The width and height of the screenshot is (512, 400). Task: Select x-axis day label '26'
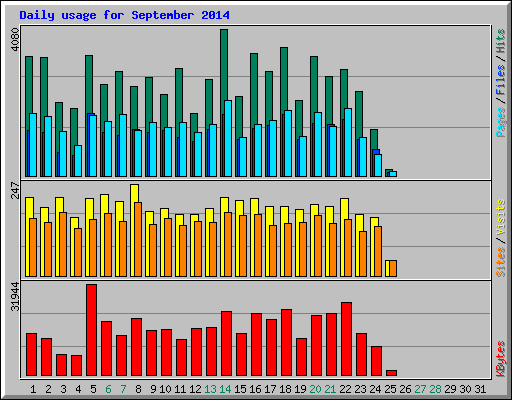point(405,389)
